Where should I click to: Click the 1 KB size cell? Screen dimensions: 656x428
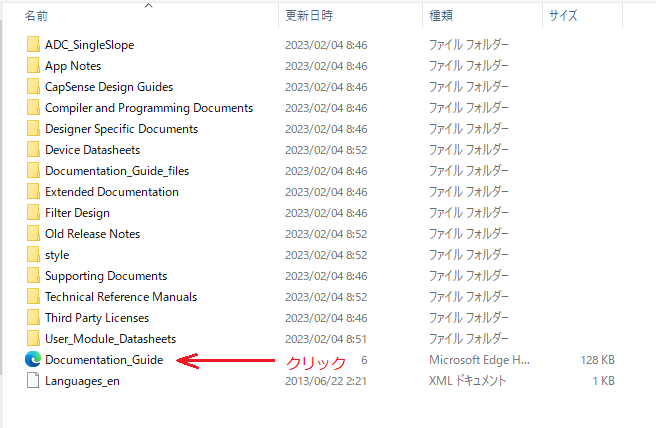pos(603,381)
